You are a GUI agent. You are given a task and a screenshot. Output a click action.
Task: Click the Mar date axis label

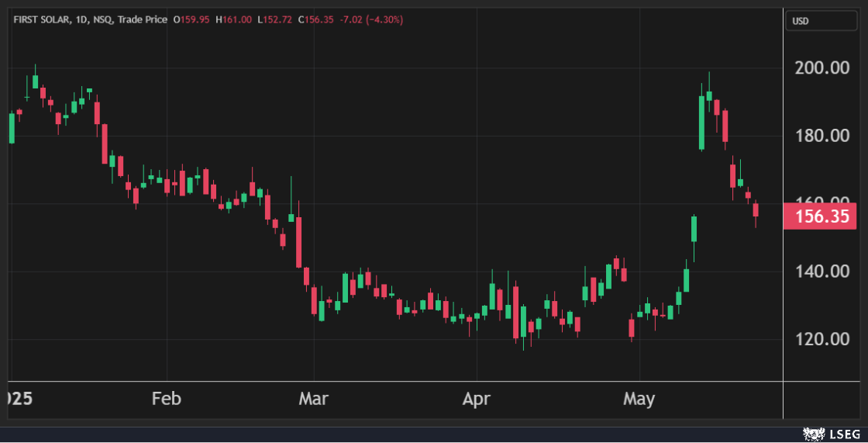pos(313,399)
